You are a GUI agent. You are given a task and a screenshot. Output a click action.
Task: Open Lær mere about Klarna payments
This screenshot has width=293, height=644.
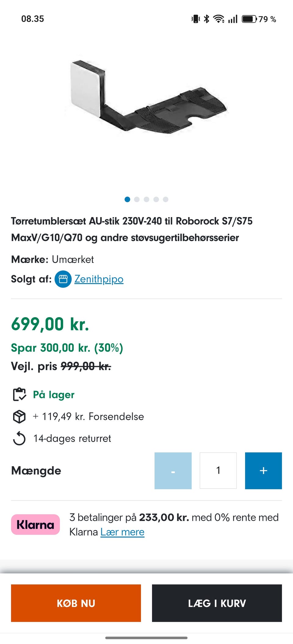(x=122, y=532)
